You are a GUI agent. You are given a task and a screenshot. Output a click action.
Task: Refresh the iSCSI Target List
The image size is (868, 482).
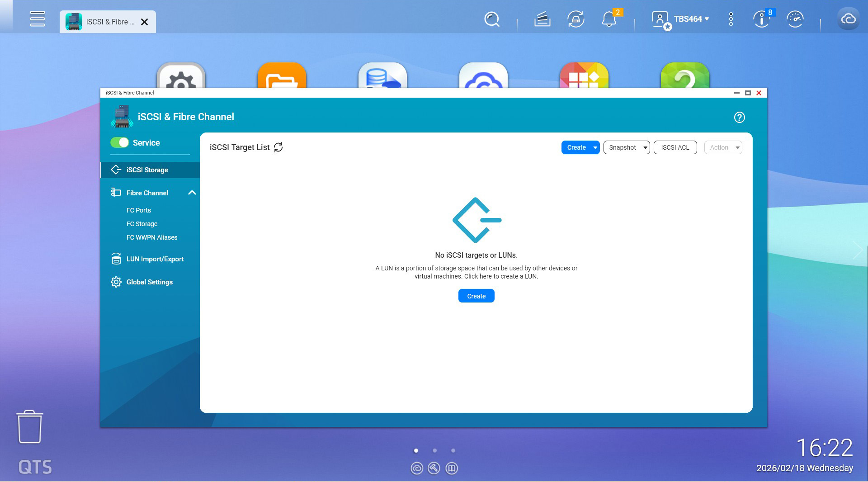tap(278, 147)
